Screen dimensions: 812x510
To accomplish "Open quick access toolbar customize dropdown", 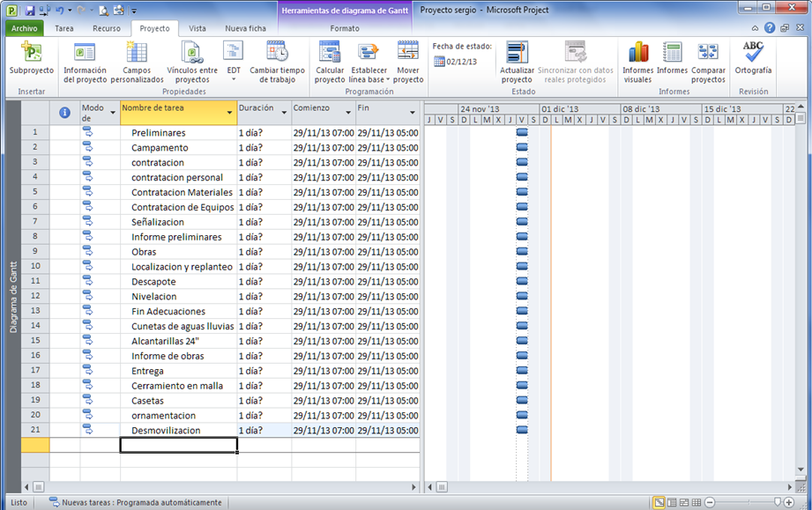I will 134,11.
